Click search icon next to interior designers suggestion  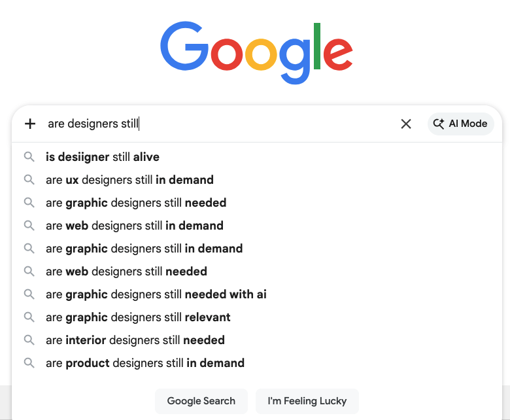(29, 340)
